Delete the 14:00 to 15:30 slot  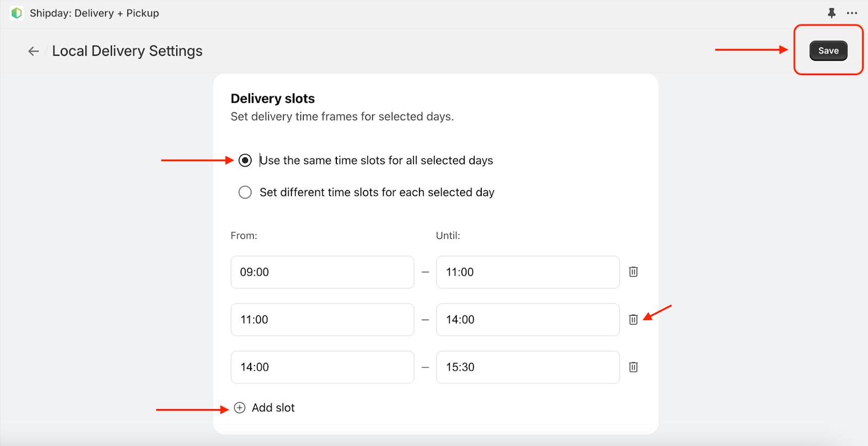[x=633, y=367]
